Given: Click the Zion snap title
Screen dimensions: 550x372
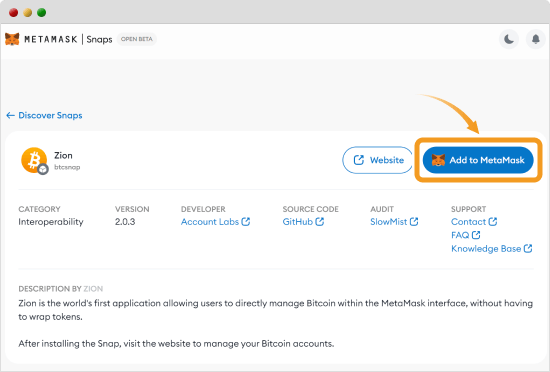Looking at the screenshot, I should point(63,155).
